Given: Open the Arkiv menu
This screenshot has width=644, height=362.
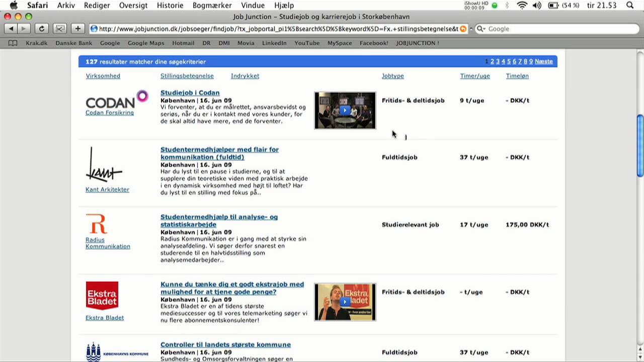Looking at the screenshot, I should tap(66, 6).
